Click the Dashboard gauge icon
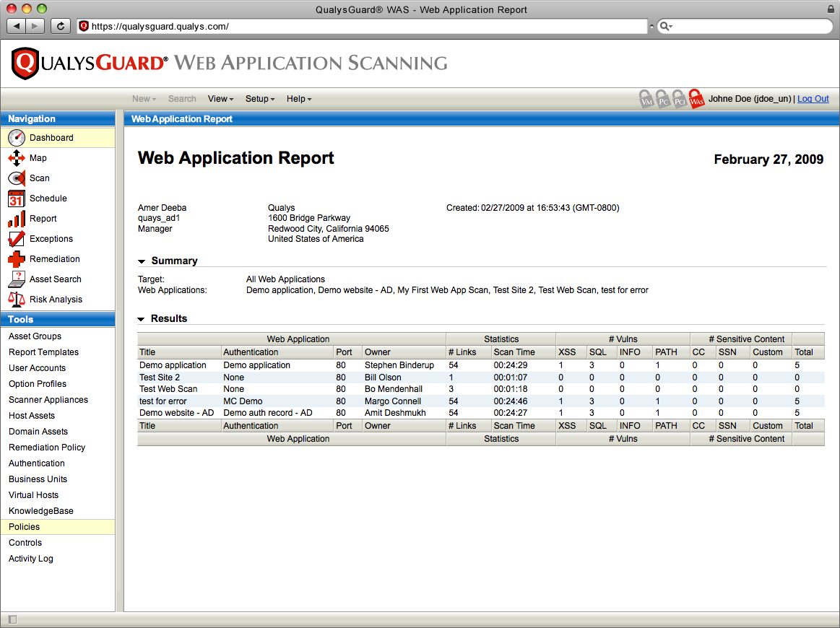This screenshot has height=628, width=840. (17, 138)
